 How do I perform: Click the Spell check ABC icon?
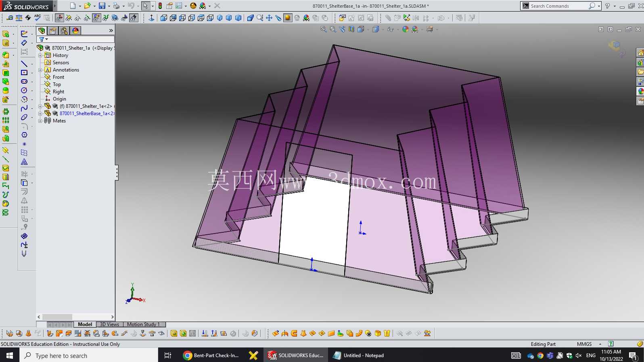[38, 18]
